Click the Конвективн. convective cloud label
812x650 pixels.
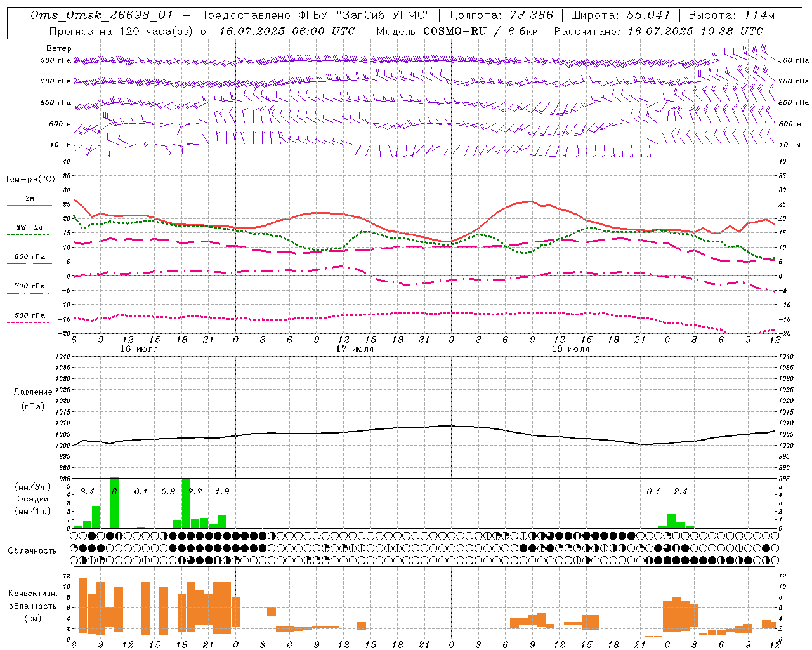(32, 594)
